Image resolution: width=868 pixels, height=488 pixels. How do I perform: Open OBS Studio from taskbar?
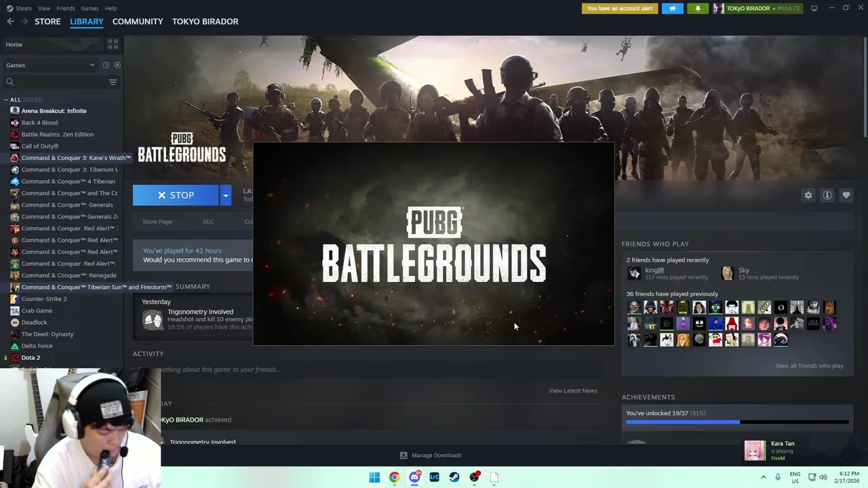[x=474, y=477]
